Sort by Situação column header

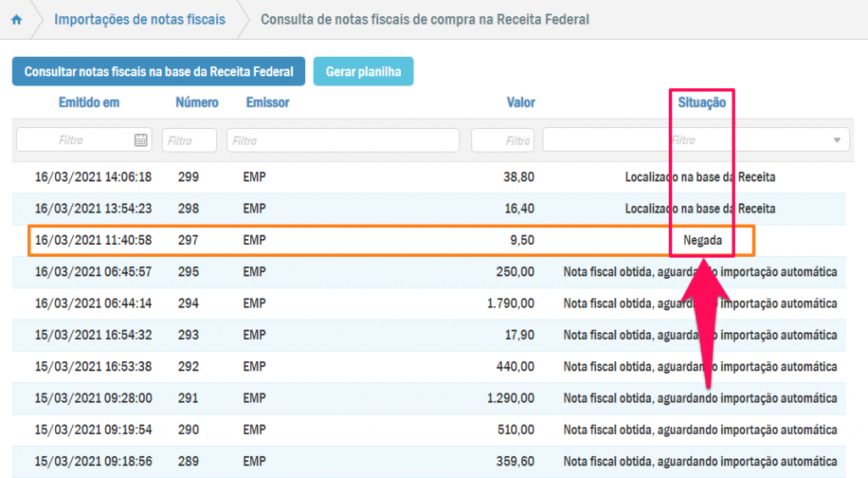tap(702, 103)
